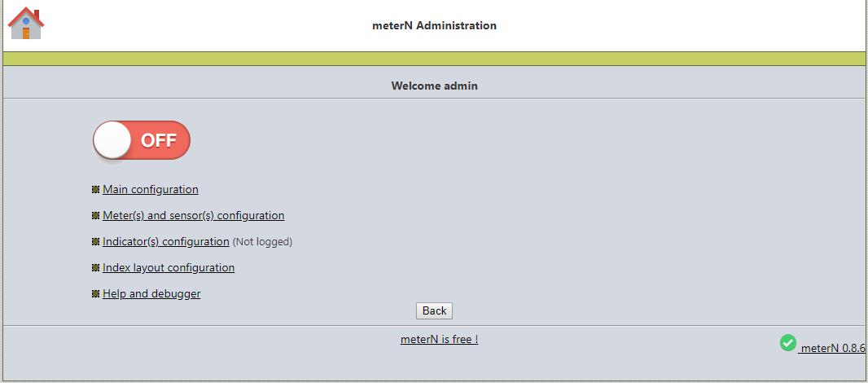The height and width of the screenshot is (383, 868).
Task: Click bullet icon beside Index layout configuration
Action: (x=95, y=268)
